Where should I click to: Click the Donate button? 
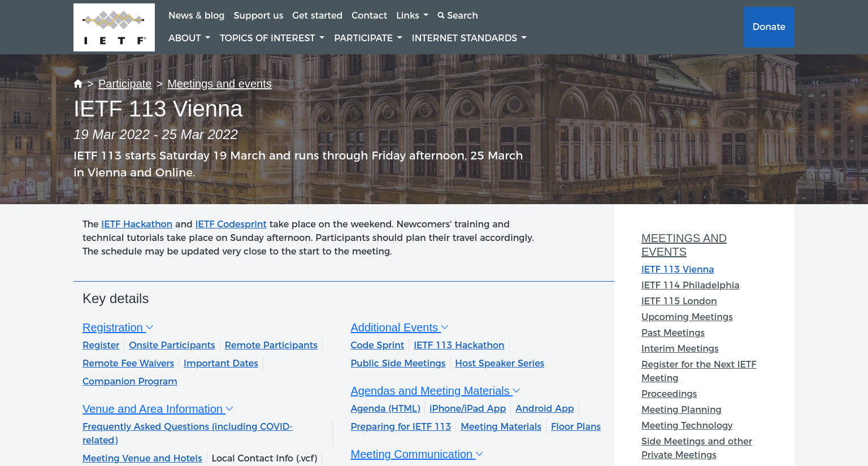click(x=769, y=27)
